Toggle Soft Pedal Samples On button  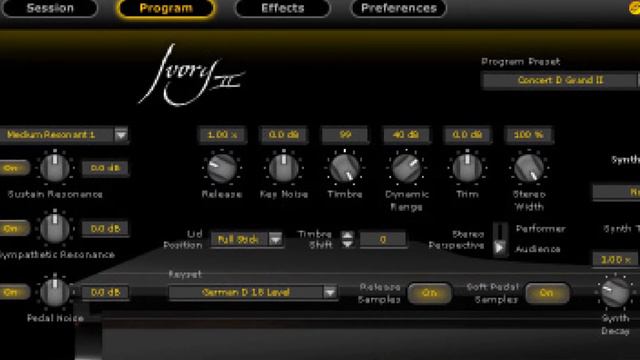coord(547,293)
